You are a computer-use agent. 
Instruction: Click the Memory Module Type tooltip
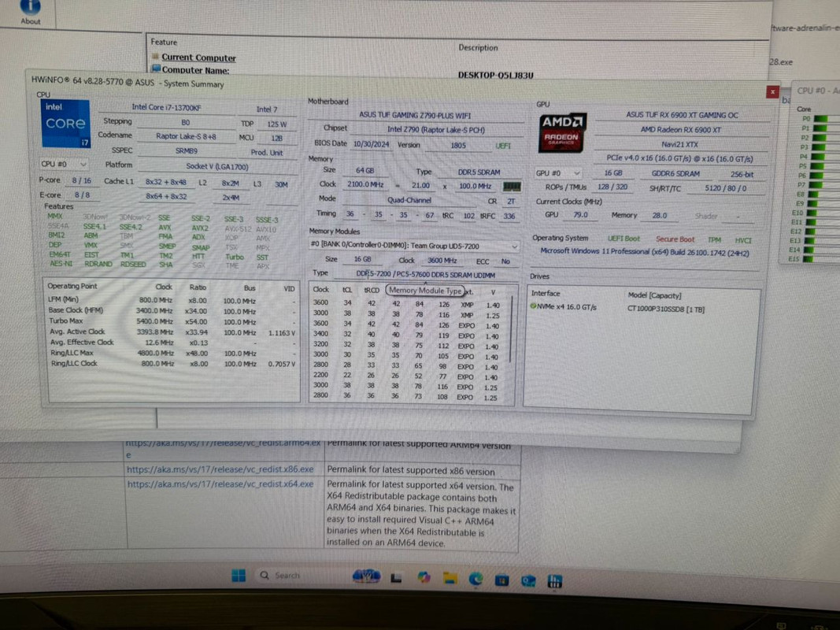point(425,291)
